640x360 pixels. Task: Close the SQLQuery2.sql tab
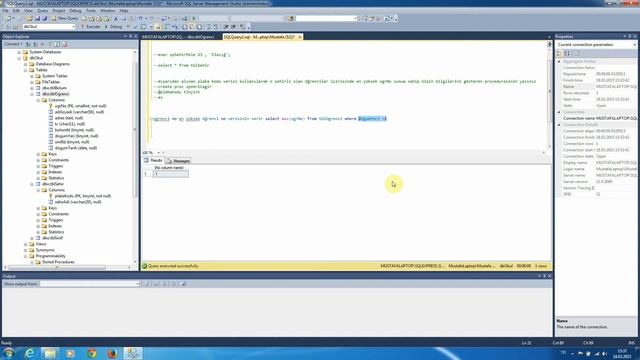300,37
